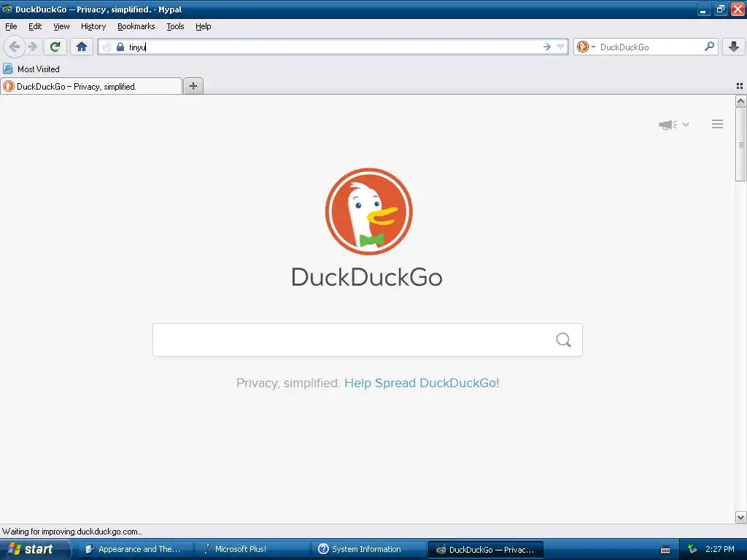747x560 pixels.
Task: Click the vertical scrollbar up arrow
Action: pos(740,101)
